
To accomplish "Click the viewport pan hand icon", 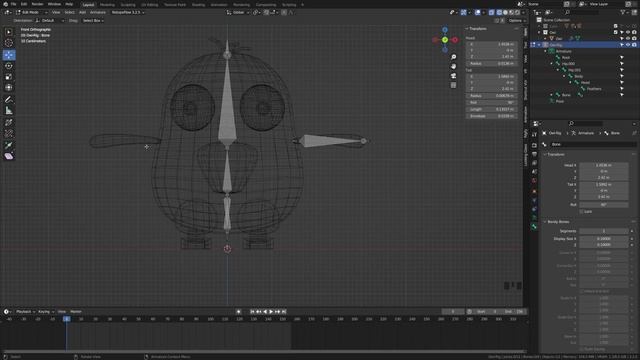I will click(453, 66).
